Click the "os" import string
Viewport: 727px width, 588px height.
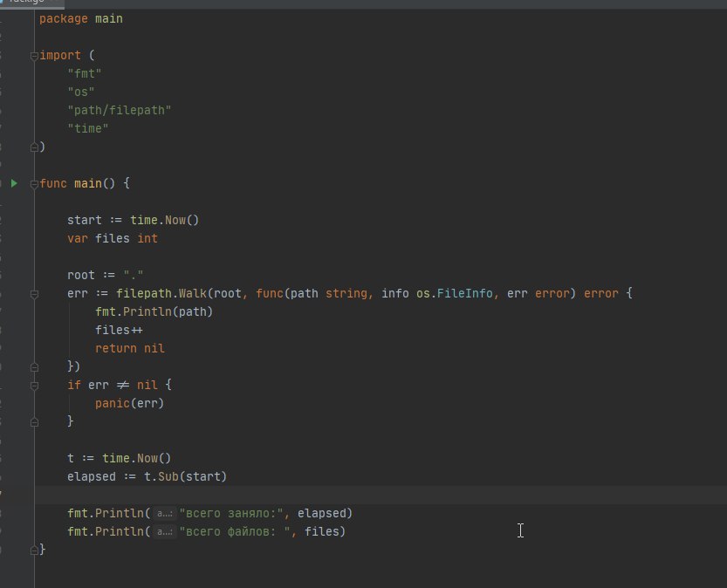click(80, 92)
